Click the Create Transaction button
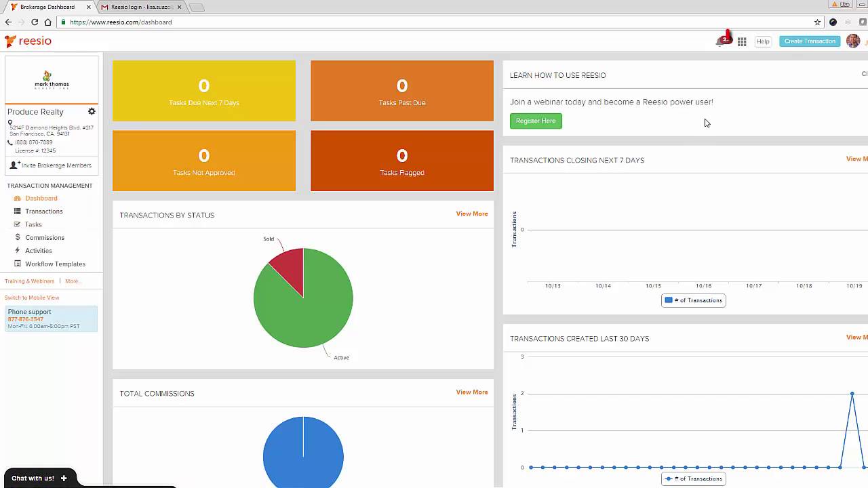The height and width of the screenshot is (488, 868). tap(810, 41)
